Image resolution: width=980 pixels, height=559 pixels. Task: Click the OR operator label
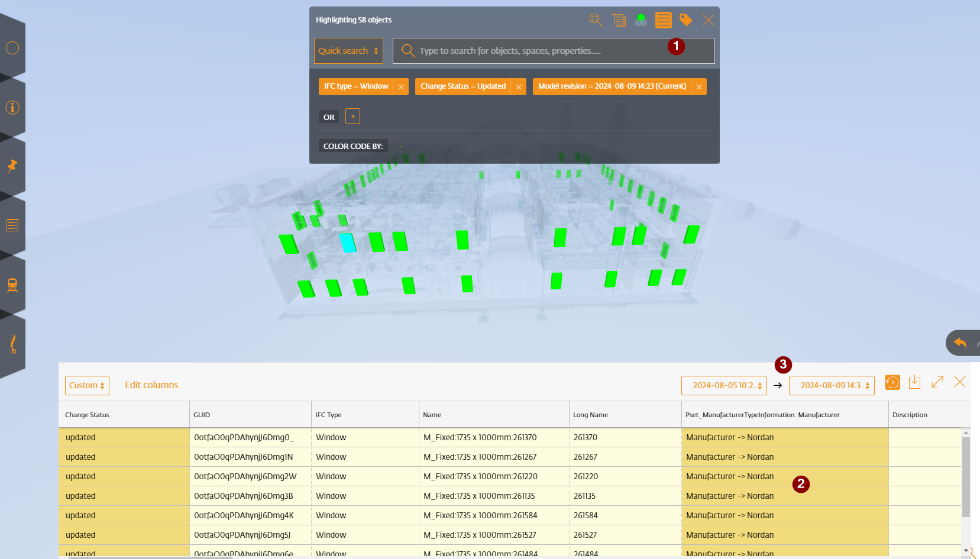coord(329,117)
